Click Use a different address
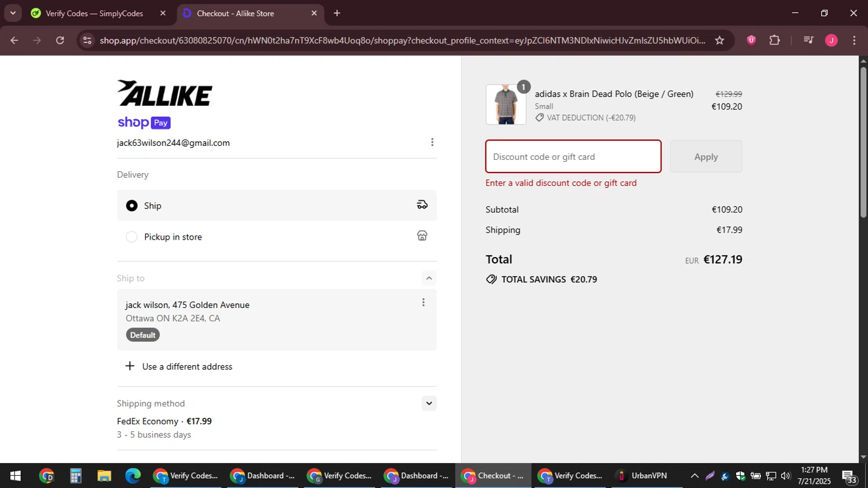 pyautogui.click(x=187, y=366)
